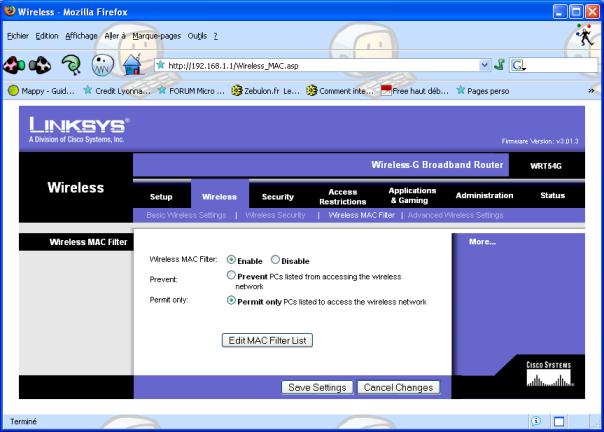Click the green reload toolbar icon

[72, 65]
